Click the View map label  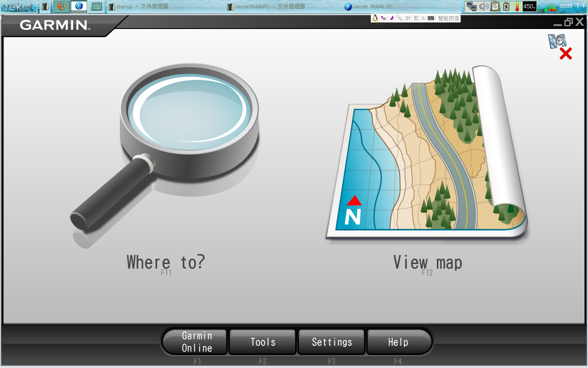(x=428, y=263)
